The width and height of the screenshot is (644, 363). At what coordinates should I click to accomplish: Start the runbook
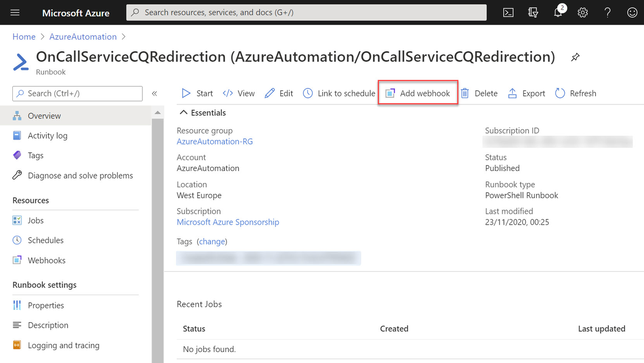[x=197, y=94]
